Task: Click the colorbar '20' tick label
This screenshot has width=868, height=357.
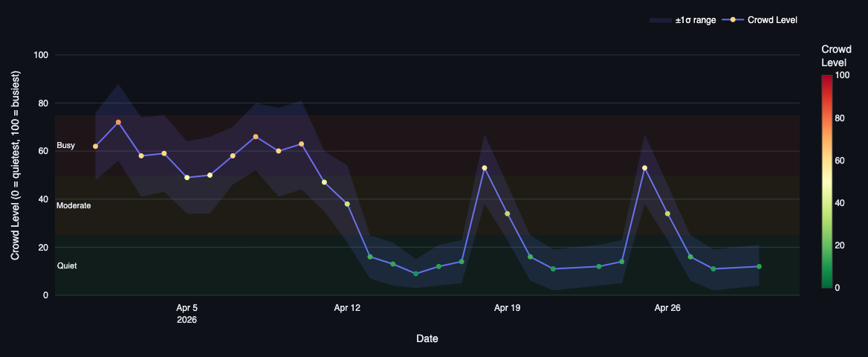Action: pos(839,245)
